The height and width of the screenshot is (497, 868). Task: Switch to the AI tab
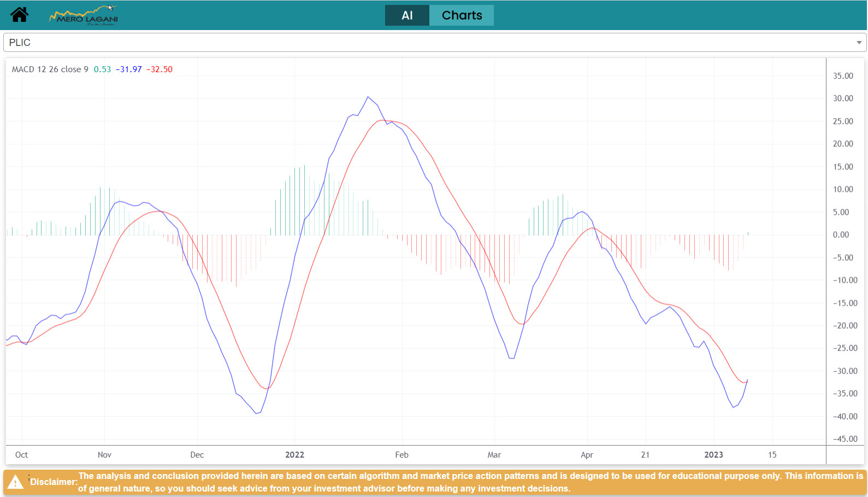tap(407, 15)
